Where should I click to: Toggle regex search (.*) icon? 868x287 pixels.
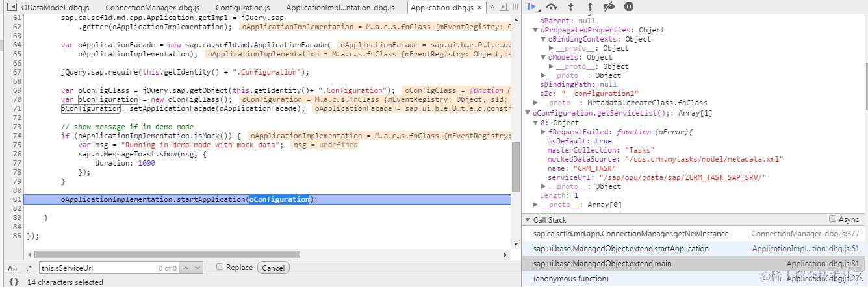pos(29,268)
